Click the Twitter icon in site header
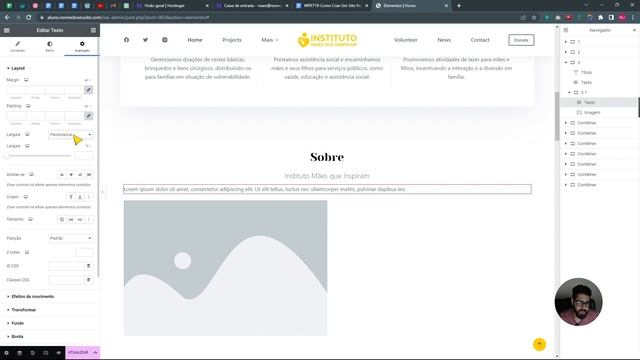This screenshot has width=640, height=360. pyautogui.click(x=145, y=40)
